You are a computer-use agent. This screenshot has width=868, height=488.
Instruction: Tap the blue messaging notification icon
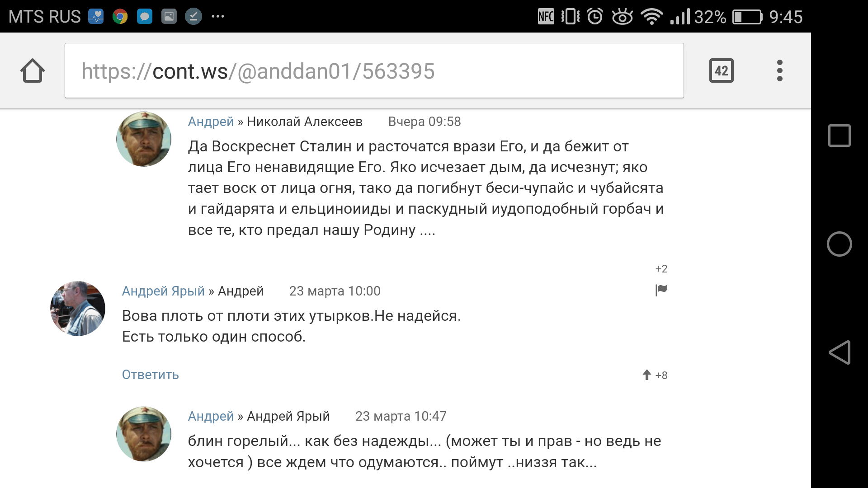tap(145, 17)
